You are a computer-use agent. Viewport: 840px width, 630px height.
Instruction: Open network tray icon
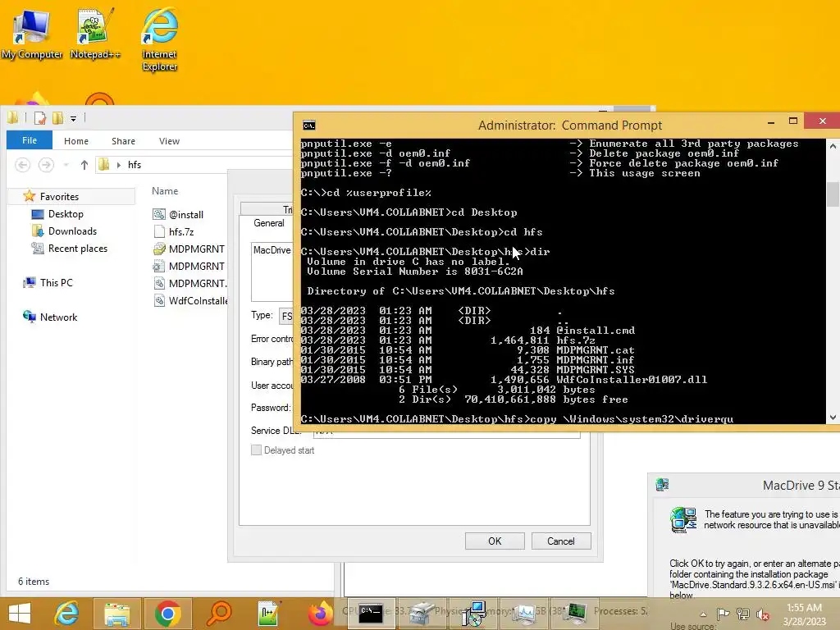(742, 614)
